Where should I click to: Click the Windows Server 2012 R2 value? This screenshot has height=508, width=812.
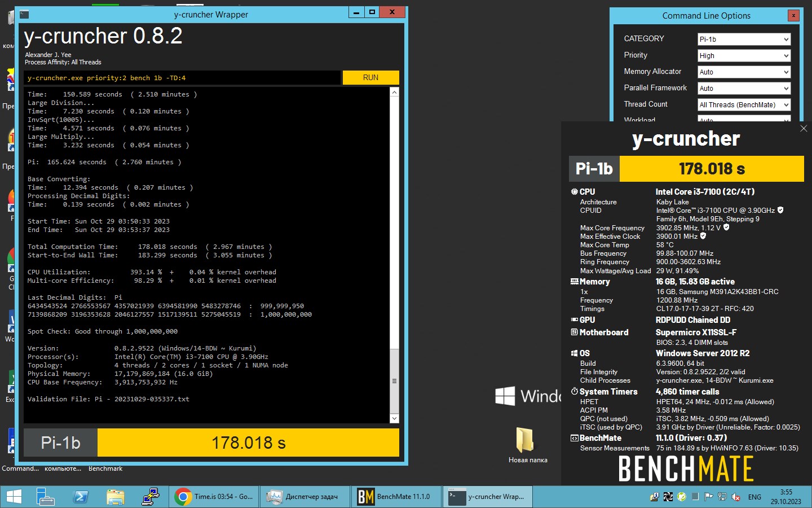click(703, 353)
